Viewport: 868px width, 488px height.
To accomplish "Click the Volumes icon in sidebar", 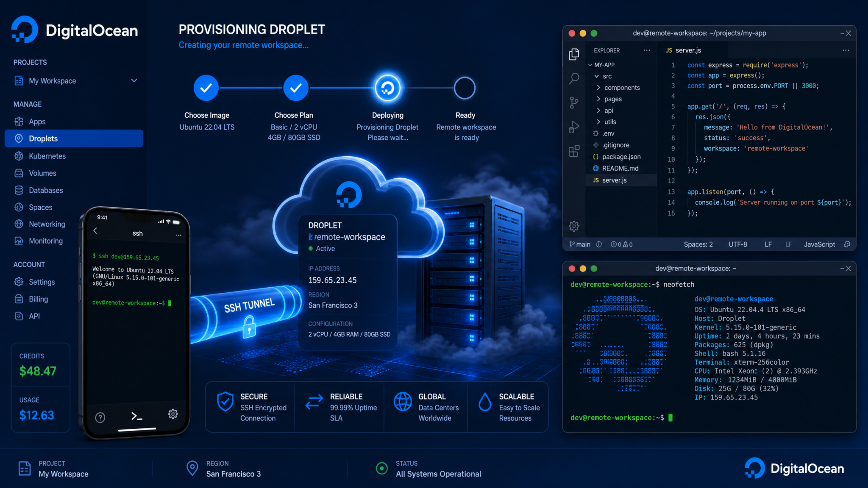I will point(19,173).
